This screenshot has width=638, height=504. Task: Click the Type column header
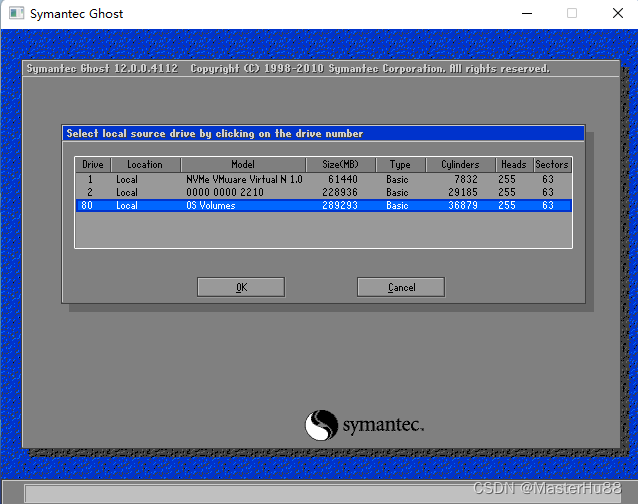(x=400, y=165)
